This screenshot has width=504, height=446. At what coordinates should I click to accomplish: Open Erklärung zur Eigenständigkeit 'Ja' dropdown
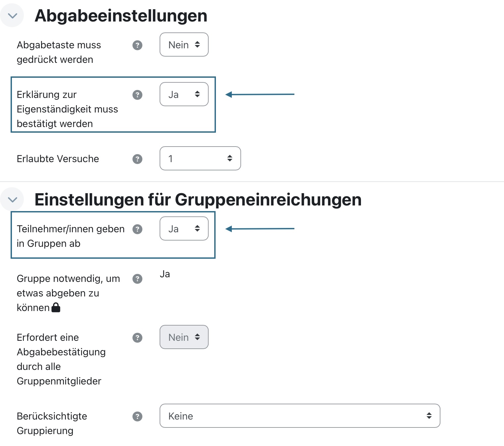[184, 94]
